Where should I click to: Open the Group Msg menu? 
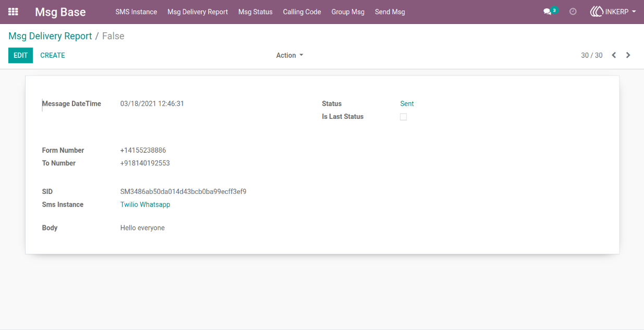(348, 12)
